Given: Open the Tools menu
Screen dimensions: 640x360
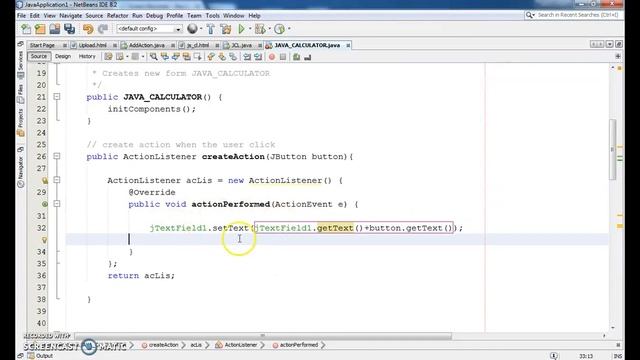Looking at the screenshot, I should [213, 16].
